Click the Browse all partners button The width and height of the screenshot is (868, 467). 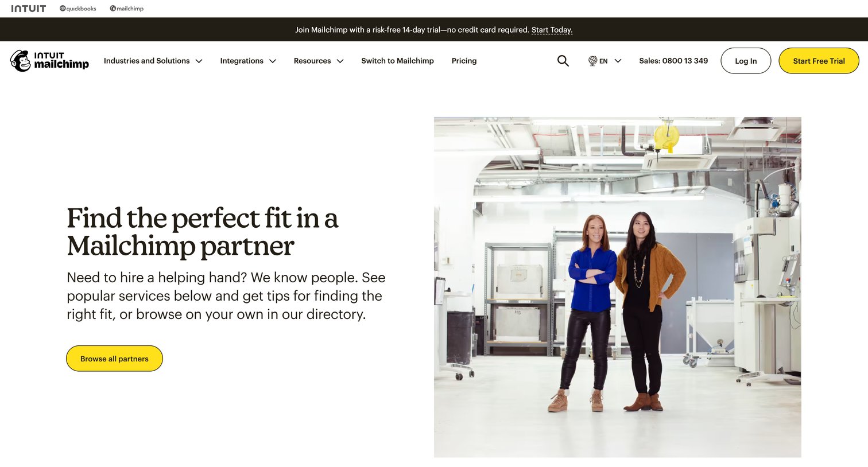click(114, 359)
